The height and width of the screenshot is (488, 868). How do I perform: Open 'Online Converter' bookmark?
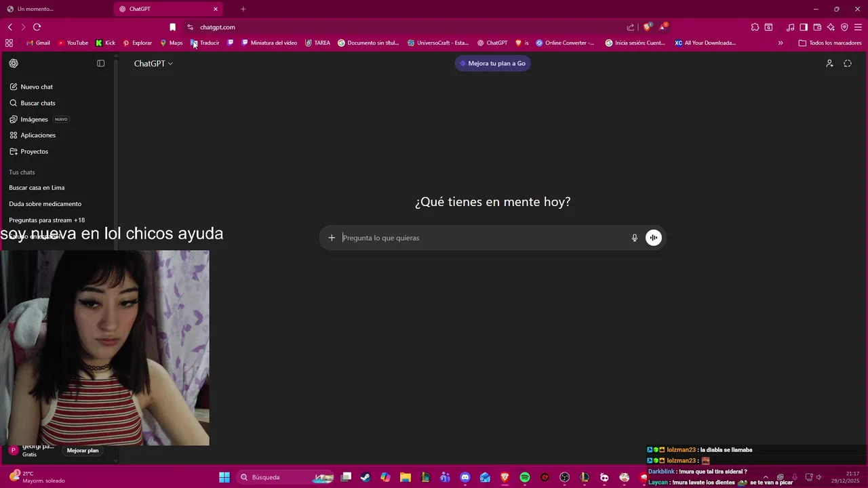click(x=565, y=43)
